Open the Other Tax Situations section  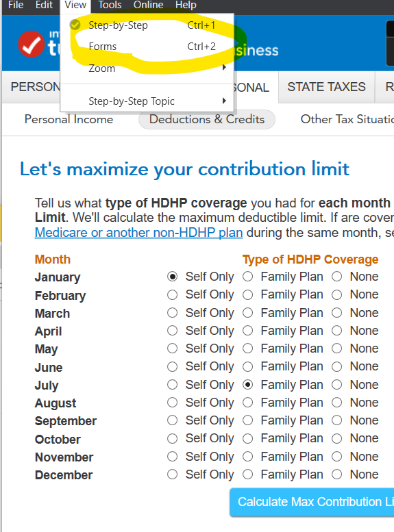coord(347,119)
